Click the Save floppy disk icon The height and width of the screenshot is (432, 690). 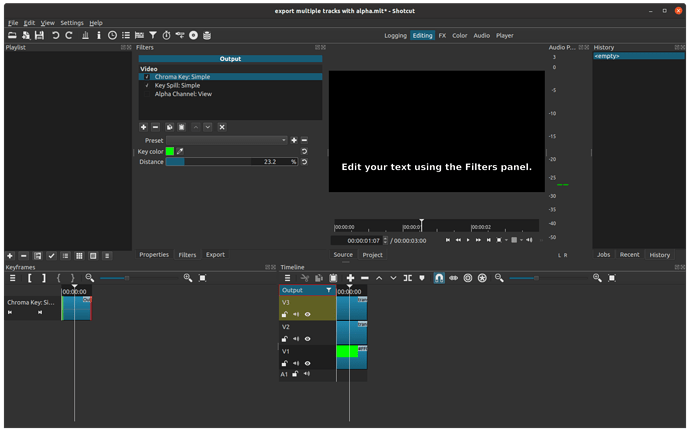(x=40, y=35)
